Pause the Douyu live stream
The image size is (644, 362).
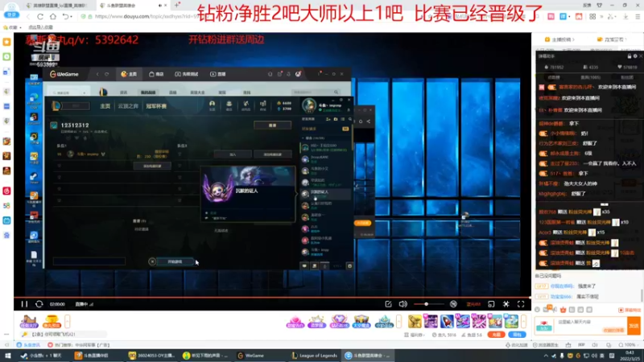pyautogui.click(x=24, y=304)
